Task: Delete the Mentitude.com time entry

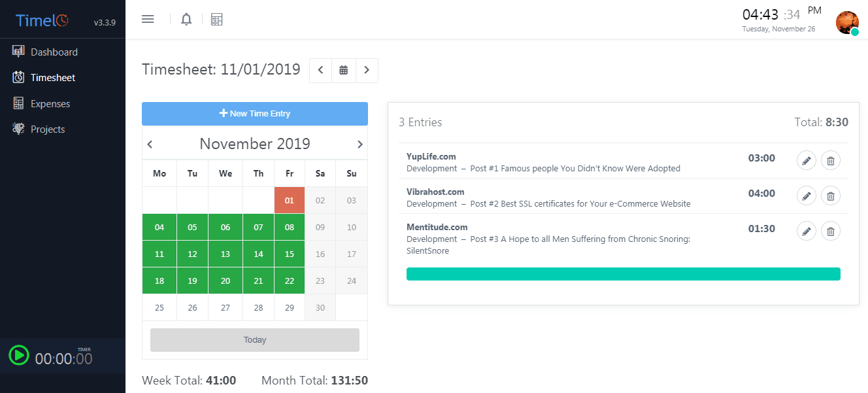Action: (x=830, y=231)
